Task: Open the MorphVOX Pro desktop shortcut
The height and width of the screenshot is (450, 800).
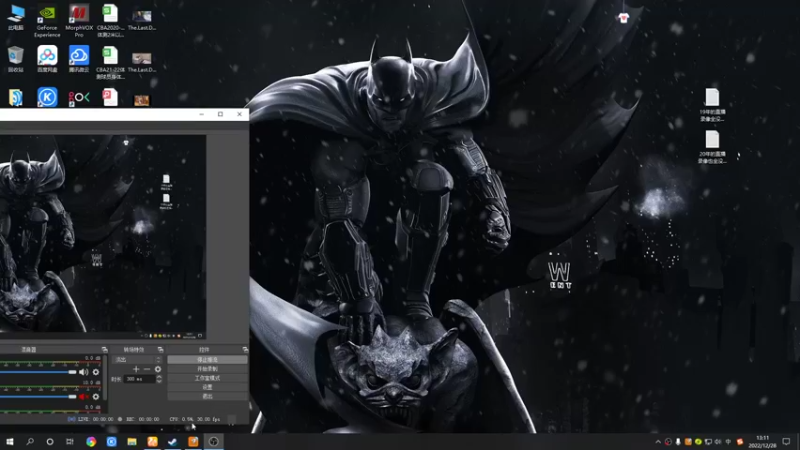Action: (79, 20)
